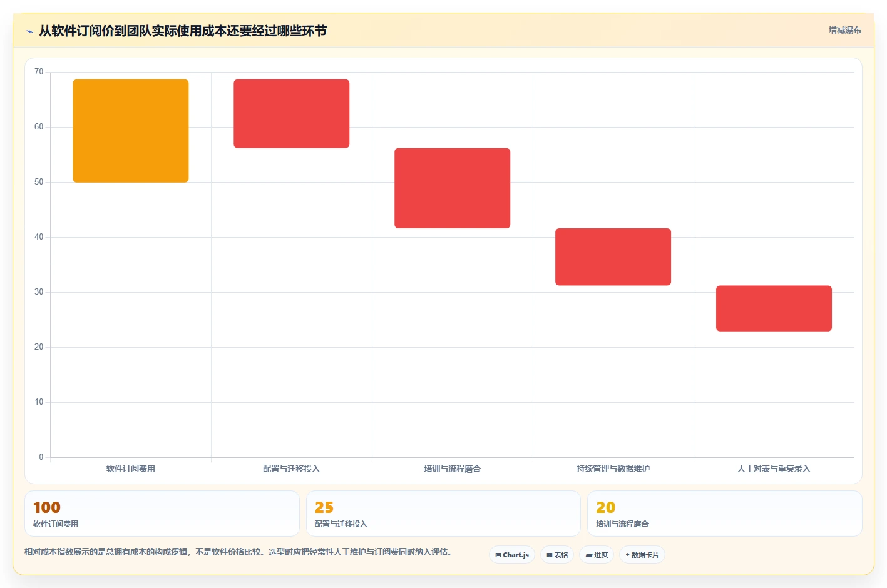Click the red 持续管理与数据维护 bar
The height and width of the screenshot is (588, 887).
click(x=613, y=257)
